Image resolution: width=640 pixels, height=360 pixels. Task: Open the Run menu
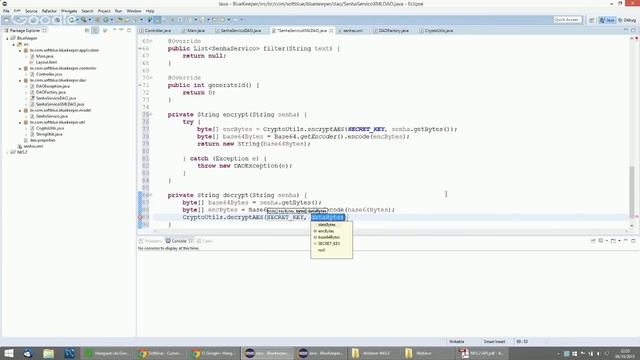[x=118, y=11]
